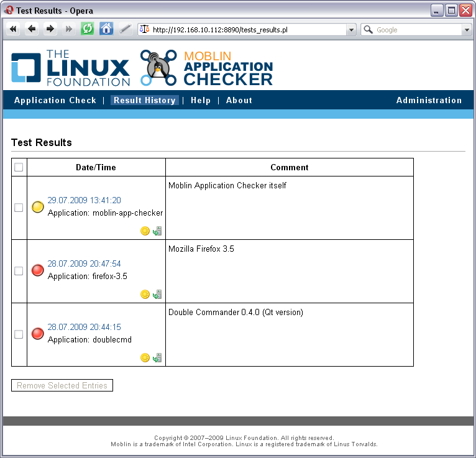
Task: Click 'Application: firefox-3.5' text
Action: (88, 276)
